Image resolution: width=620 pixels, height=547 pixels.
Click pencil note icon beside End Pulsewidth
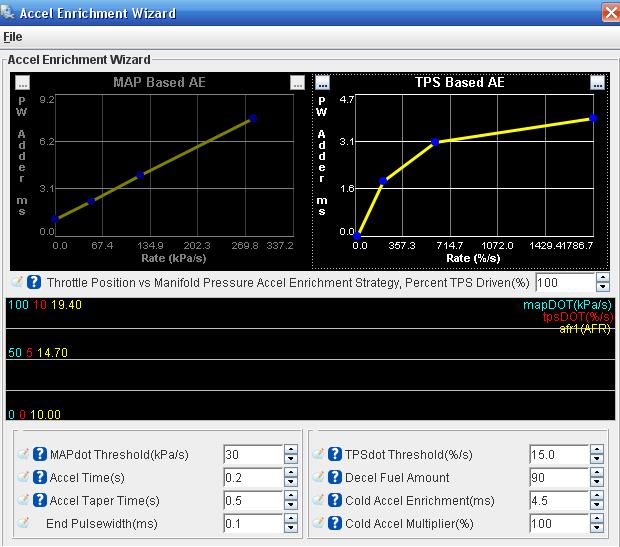(x=24, y=523)
